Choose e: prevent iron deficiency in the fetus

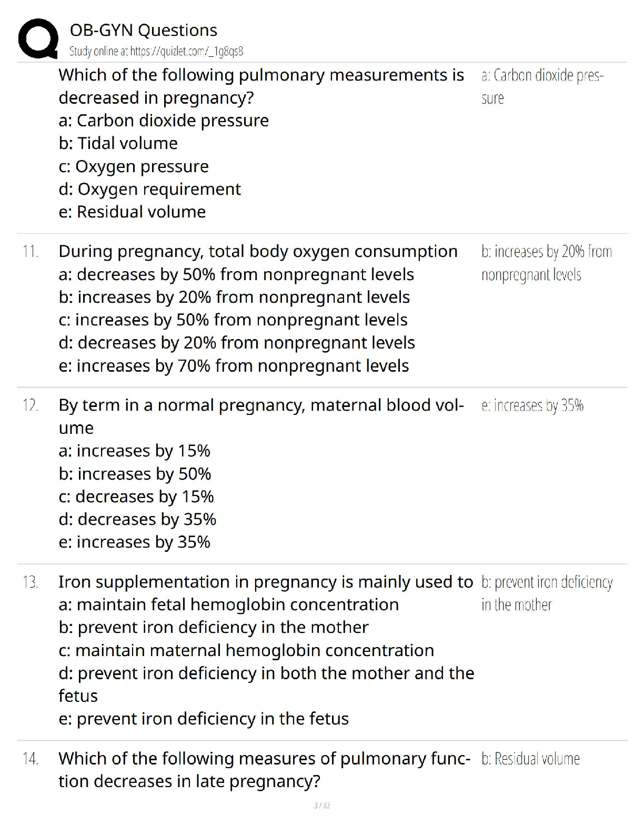(204, 719)
